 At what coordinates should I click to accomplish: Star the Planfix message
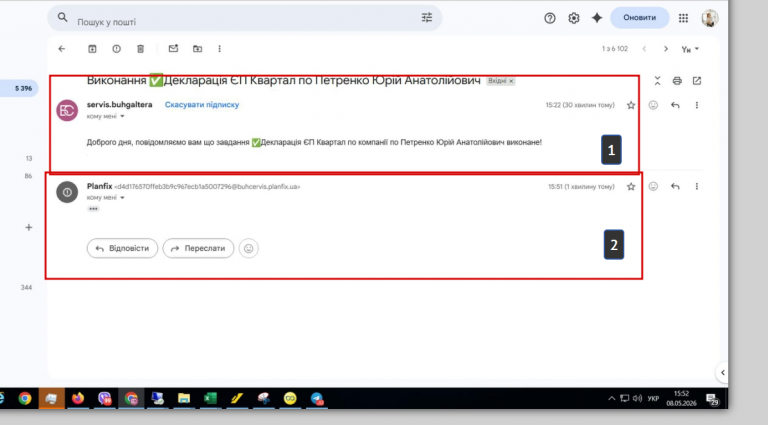coord(631,187)
